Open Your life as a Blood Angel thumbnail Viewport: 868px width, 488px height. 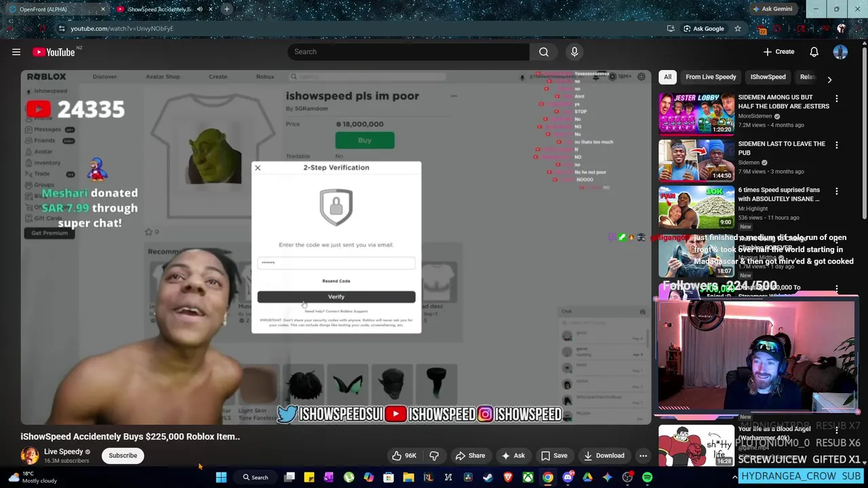coord(696,445)
